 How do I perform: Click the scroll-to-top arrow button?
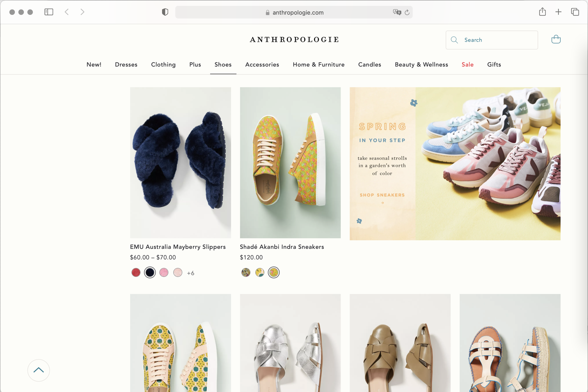[39, 370]
